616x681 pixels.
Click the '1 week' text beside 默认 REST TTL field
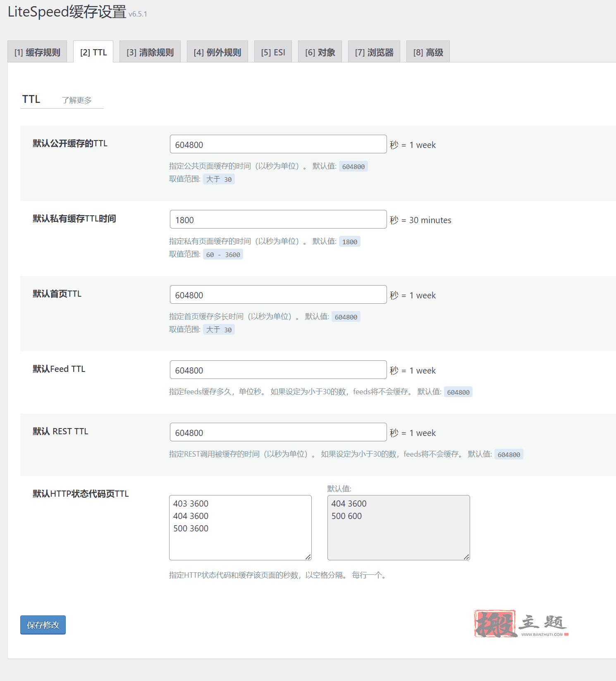(x=423, y=433)
